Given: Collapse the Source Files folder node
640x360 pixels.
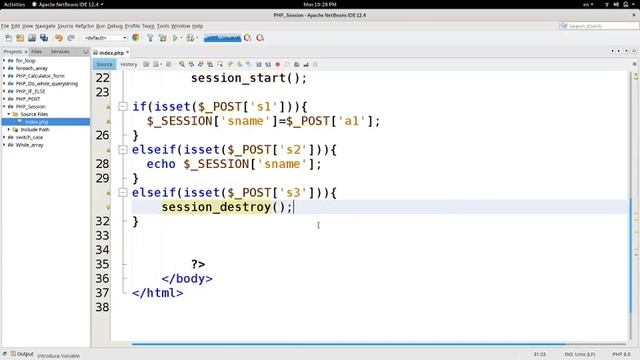Looking at the screenshot, I should [x=9, y=114].
